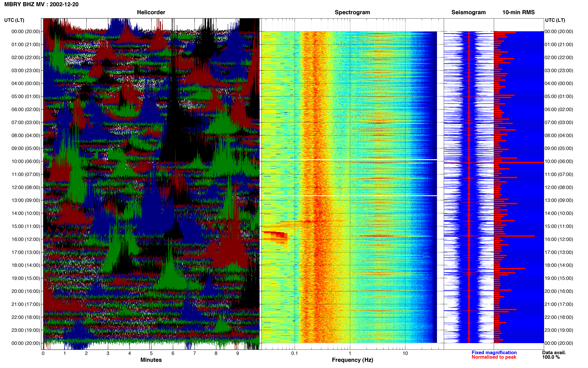Click "06:00 (02:00)" on the left time axis

click(x=26, y=109)
